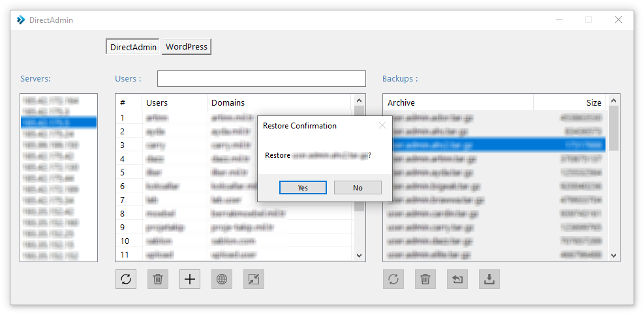The height and width of the screenshot is (315, 644).
Task: Click up arrow of backups list scrollbar
Action: click(613, 100)
